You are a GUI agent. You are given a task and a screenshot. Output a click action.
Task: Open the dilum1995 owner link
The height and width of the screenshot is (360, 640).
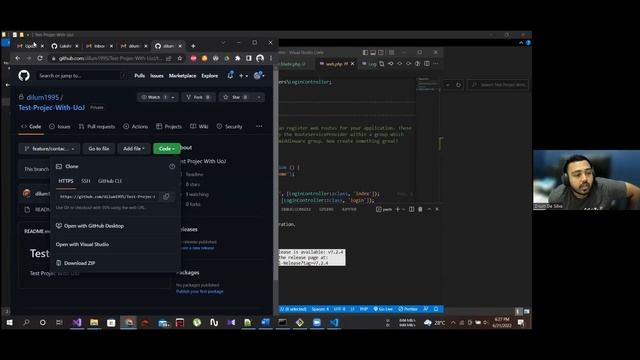[x=43, y=98]
